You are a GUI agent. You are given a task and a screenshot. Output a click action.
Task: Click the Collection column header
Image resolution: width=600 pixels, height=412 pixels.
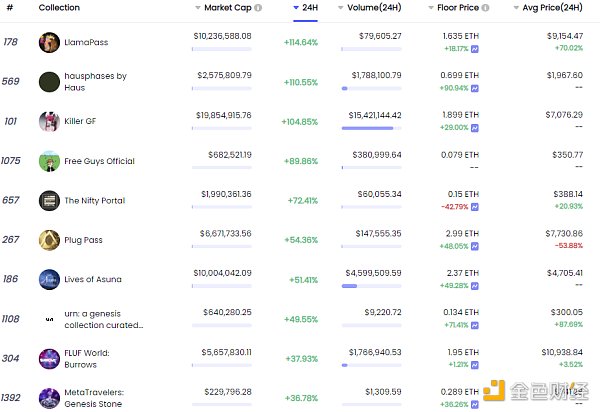click(x=59, y=8)
